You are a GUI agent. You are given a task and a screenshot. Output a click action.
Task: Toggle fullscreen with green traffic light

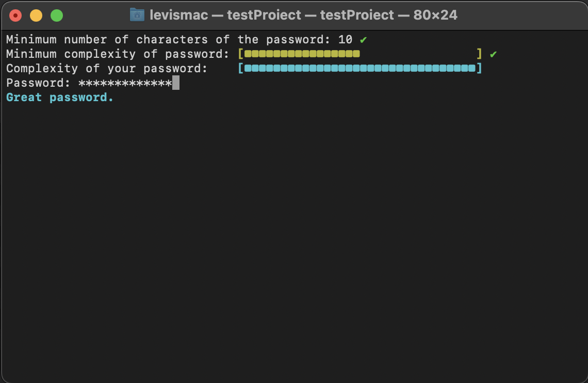[x=56, y=15]
